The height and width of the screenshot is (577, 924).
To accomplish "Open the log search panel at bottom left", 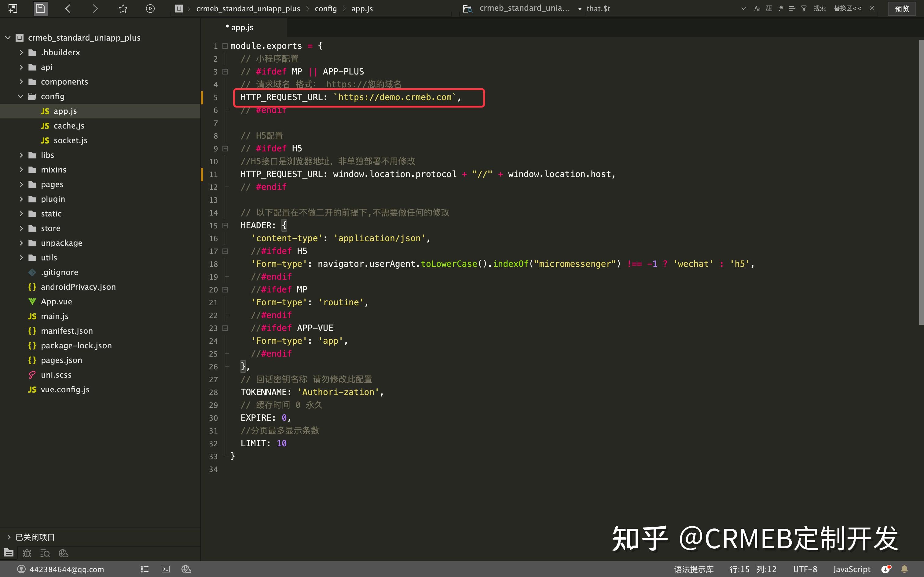I will click(x=45, y=553).
